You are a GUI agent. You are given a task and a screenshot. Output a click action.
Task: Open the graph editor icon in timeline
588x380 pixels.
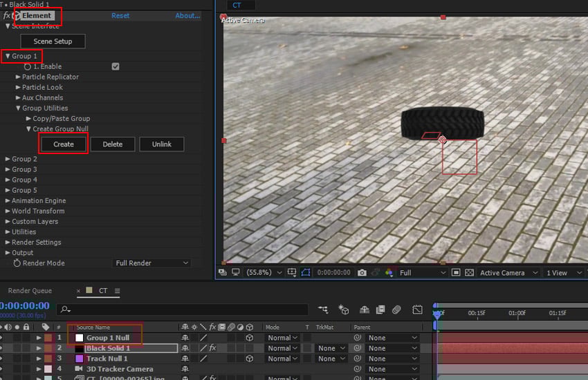(417, 310)
